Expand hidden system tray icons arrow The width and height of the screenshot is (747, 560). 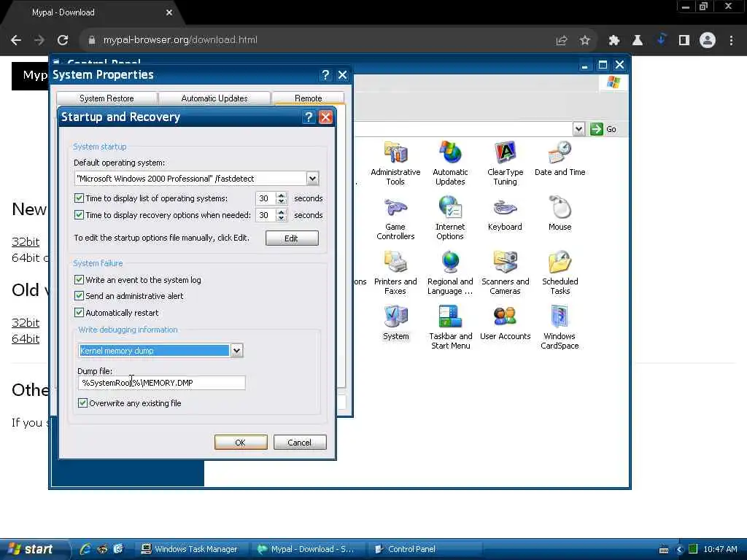point(680,550)
